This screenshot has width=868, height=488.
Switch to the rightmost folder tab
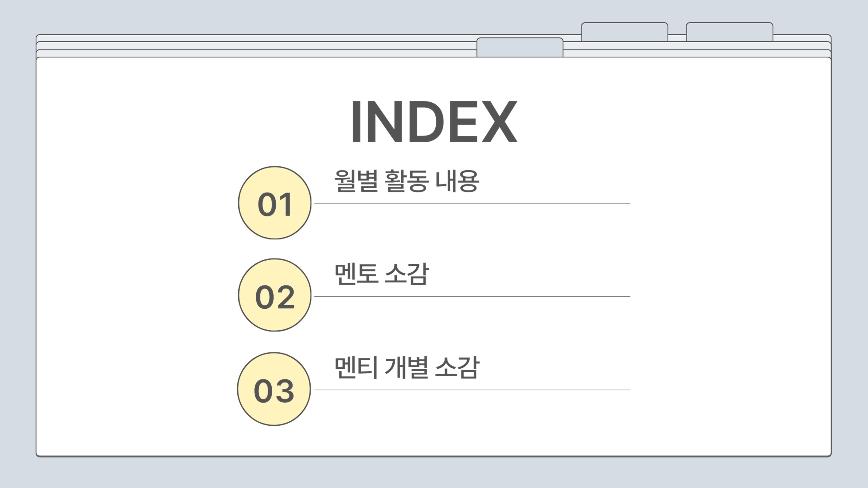tap(729, 32)
